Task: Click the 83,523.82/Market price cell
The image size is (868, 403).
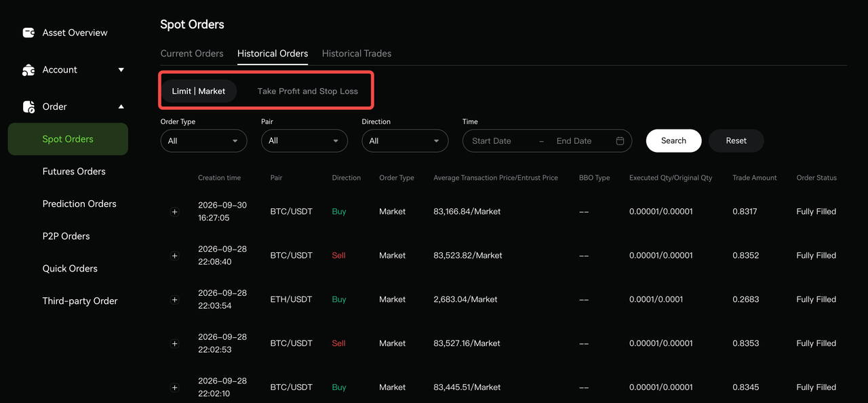Action: click(468, 256)
